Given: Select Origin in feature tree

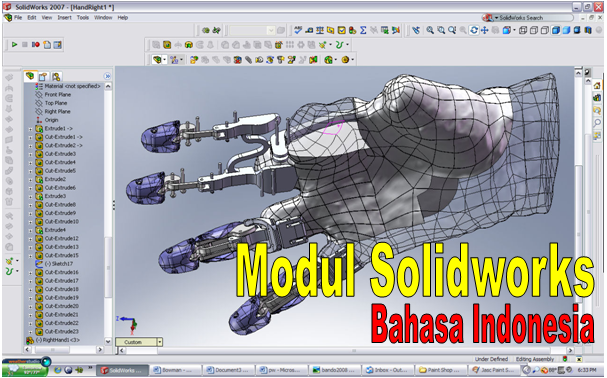Looking at the screenshot, I should pyautogui.click(x=51, y=120).
